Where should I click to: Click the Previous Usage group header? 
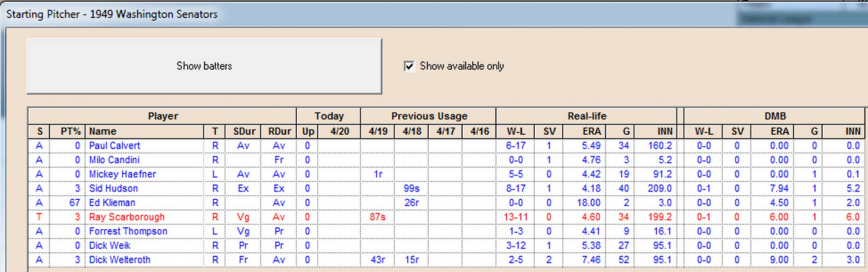[x=429, y=116]
